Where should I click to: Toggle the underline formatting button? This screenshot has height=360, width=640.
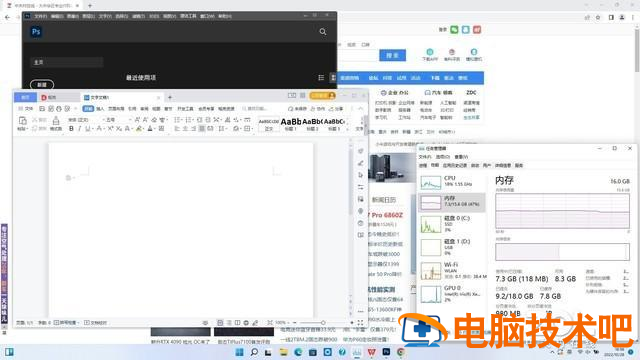(88, 129)
